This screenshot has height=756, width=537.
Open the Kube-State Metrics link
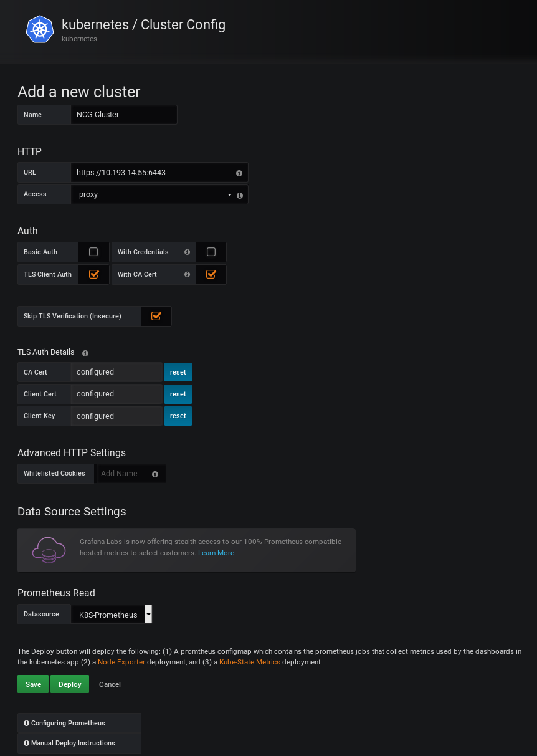[x=250, y=662]
